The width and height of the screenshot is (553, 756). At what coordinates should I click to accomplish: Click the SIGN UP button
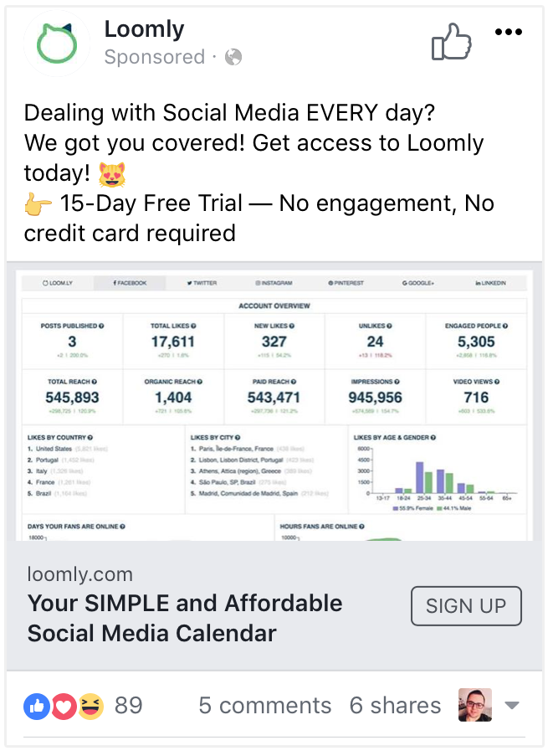(x=466, y=606)
